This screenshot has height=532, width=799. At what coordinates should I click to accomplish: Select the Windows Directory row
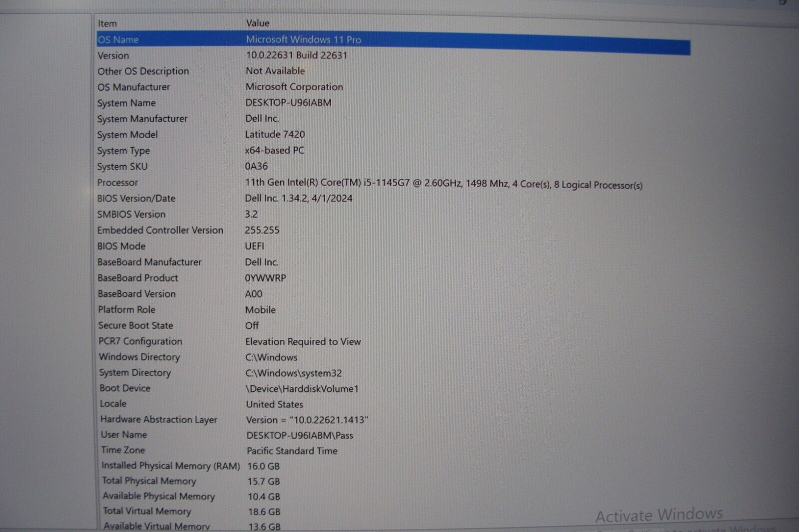(139, 357)
